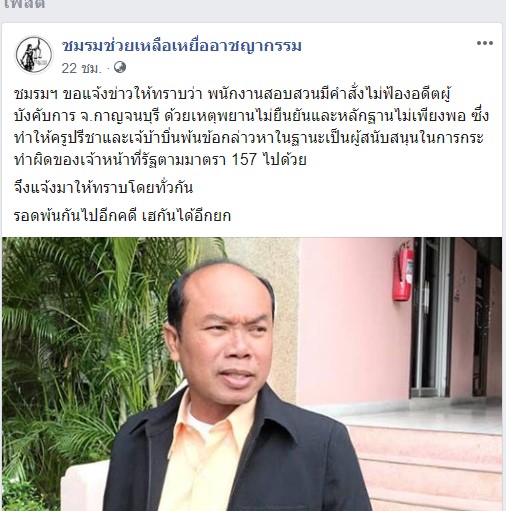Click the line จึงแจ้งมาให้ทราบโดยทั่วกัน
Viewport: 506px width, 511px height.
(103, 188)
